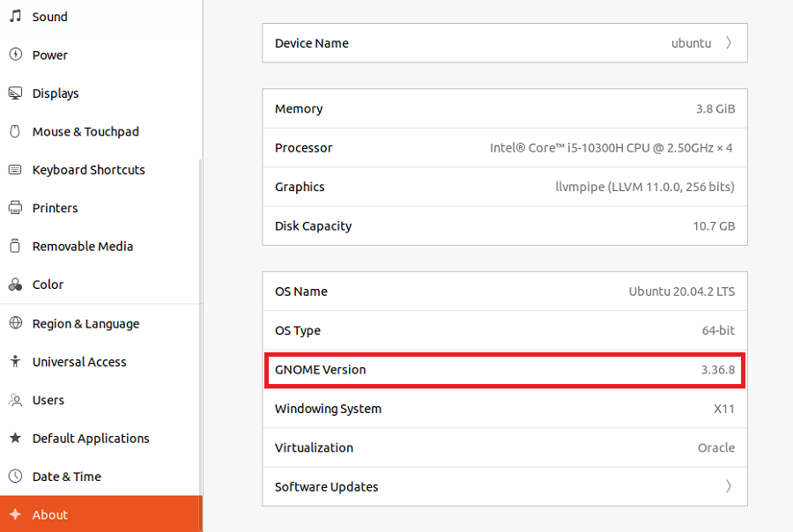Select the GNOME Version row
Viewport: 793px width, 532px height.
point(505,370)
